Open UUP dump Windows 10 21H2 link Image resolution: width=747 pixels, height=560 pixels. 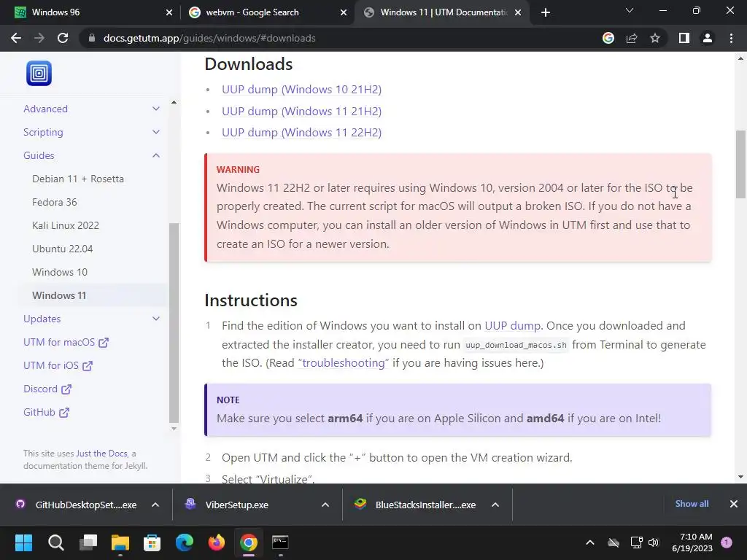click(x=301, y=90)
